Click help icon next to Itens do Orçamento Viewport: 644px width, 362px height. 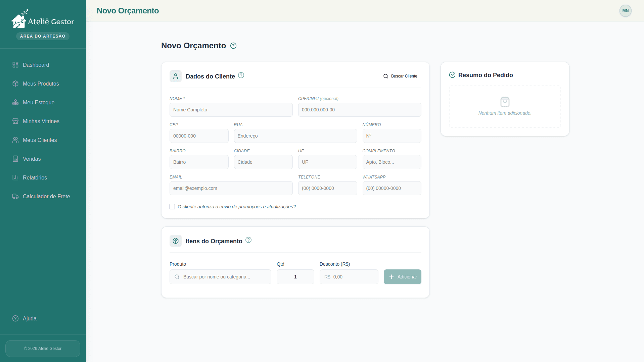[248, 240]
